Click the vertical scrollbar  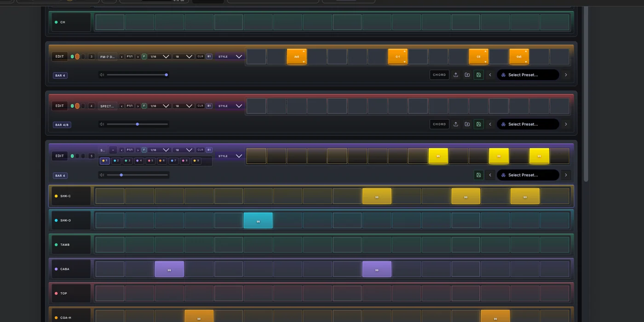[x=586, y=94]
